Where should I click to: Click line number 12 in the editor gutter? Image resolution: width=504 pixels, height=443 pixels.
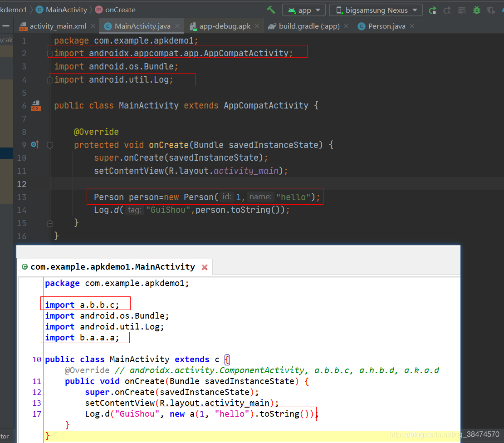pos(21,184)
